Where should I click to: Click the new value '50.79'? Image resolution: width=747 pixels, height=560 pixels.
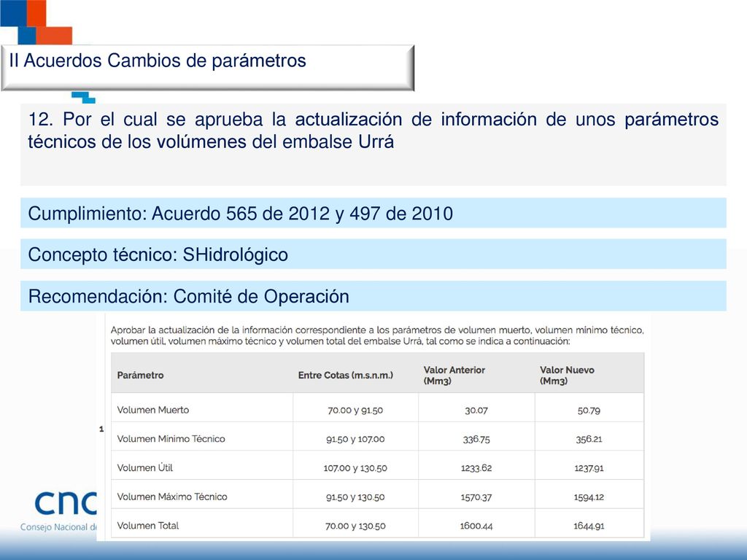tap(589, 411)
